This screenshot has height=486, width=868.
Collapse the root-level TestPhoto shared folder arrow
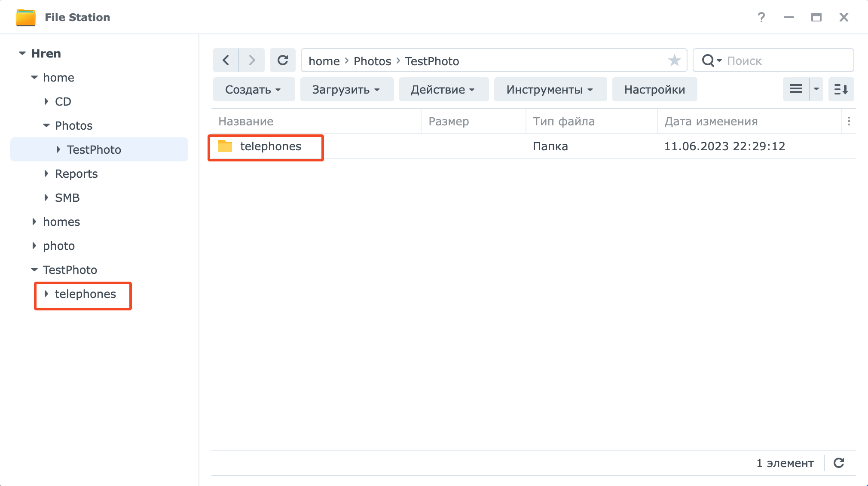(x=34, y=270)
